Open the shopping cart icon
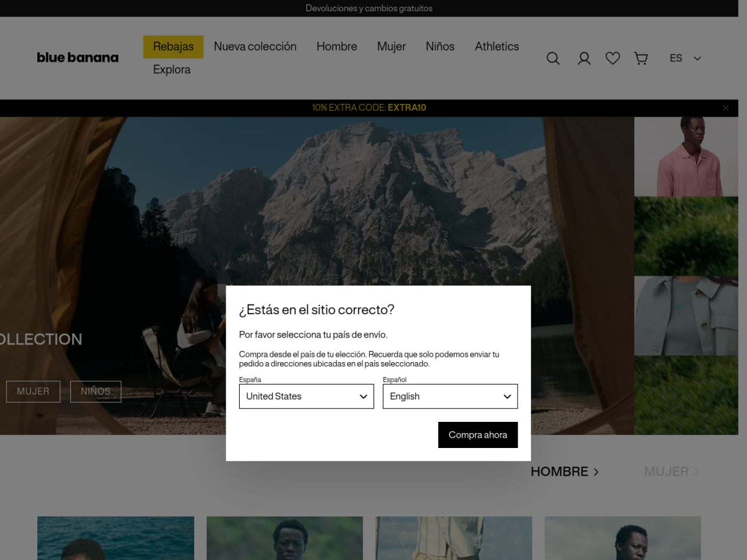The width and height of the screenshot is (747, 560). click(641, 58)
